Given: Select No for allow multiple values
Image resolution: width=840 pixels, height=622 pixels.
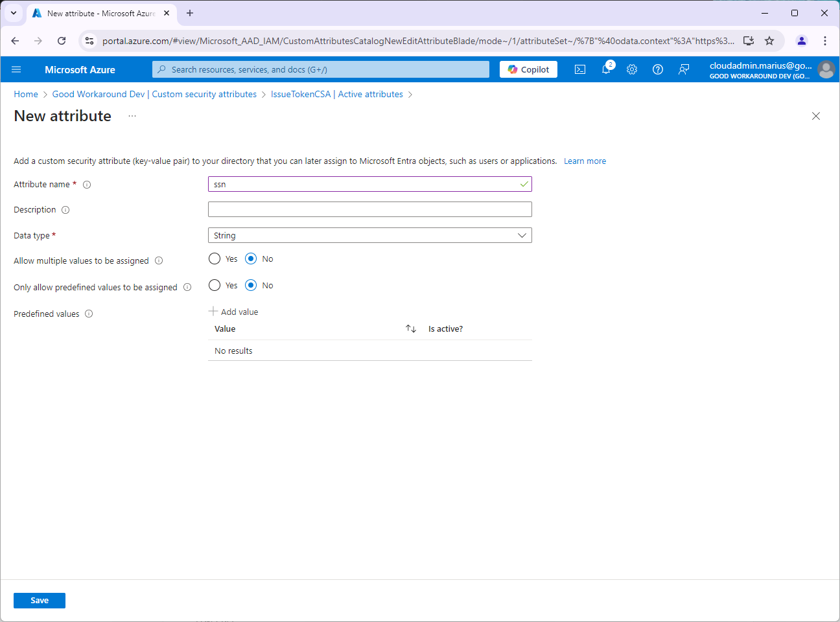Looking at the screenshot, I should [x=251, y=259].
